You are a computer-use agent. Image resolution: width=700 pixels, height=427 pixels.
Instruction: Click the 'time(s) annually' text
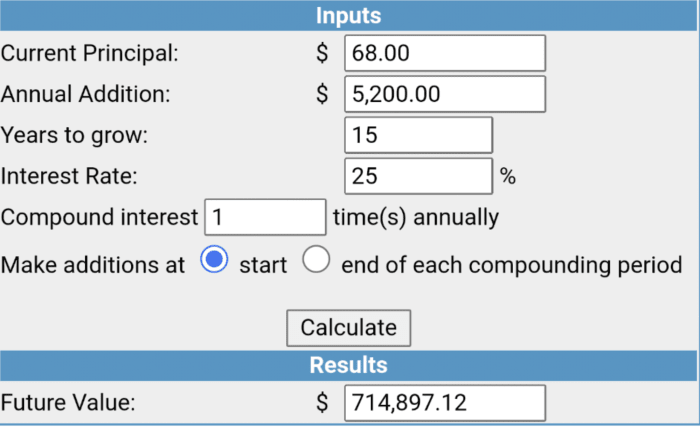(414, 217)
